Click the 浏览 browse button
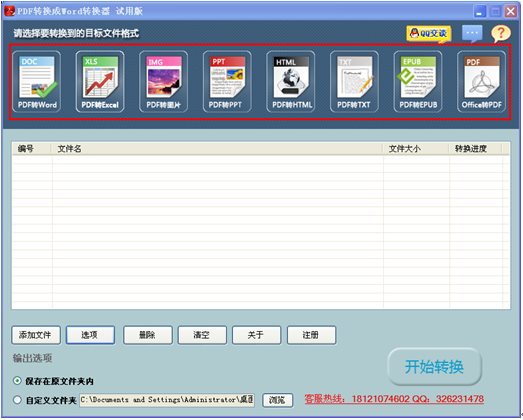 coord(278,400)
